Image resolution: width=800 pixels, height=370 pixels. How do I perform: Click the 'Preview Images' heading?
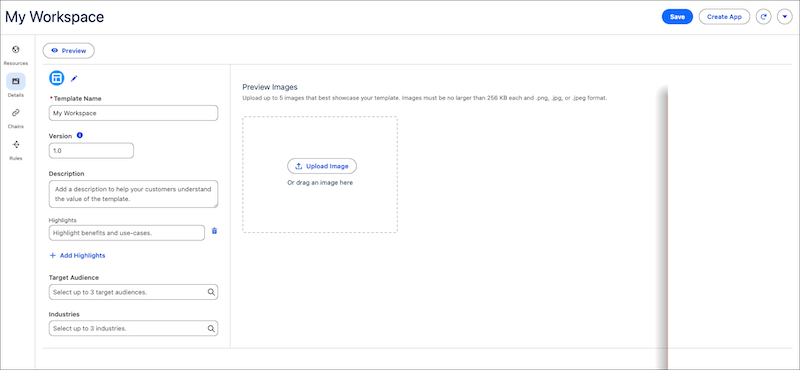coord(270,87)
